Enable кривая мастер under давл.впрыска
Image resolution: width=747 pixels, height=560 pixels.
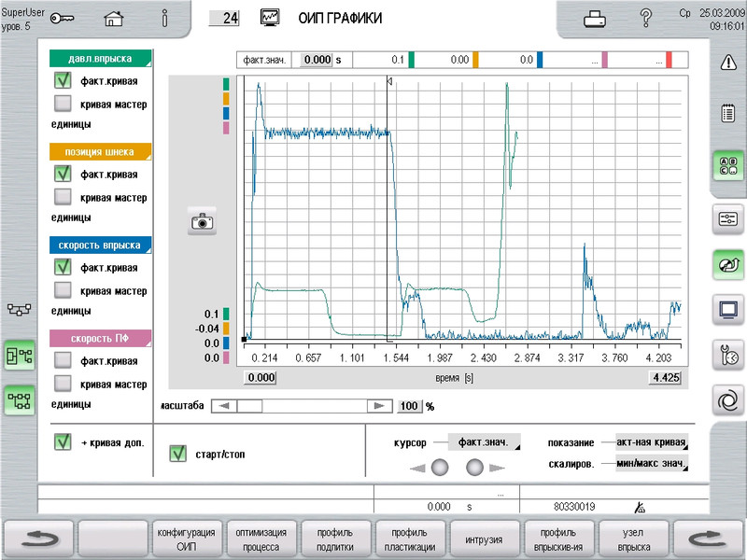pos(63,104)
